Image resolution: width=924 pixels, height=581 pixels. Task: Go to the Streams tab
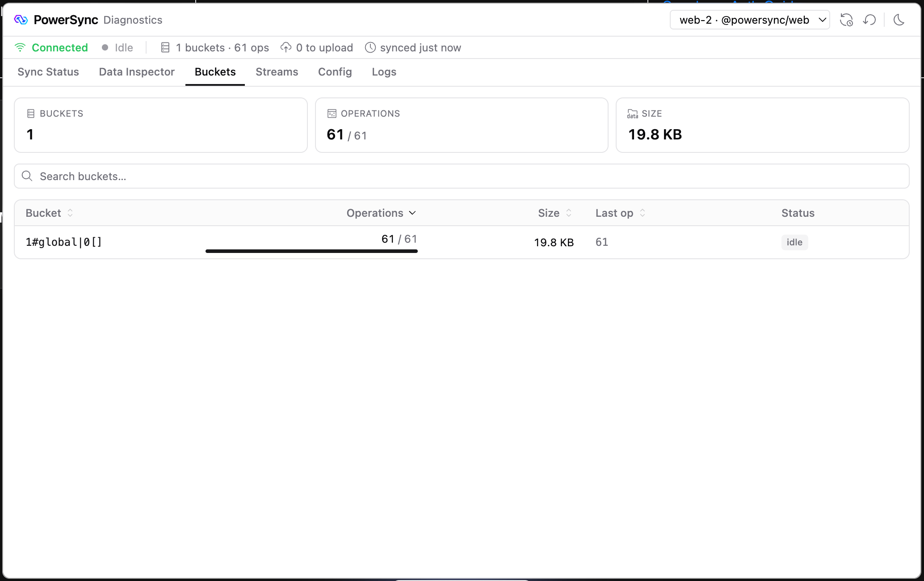pos(277,72)
